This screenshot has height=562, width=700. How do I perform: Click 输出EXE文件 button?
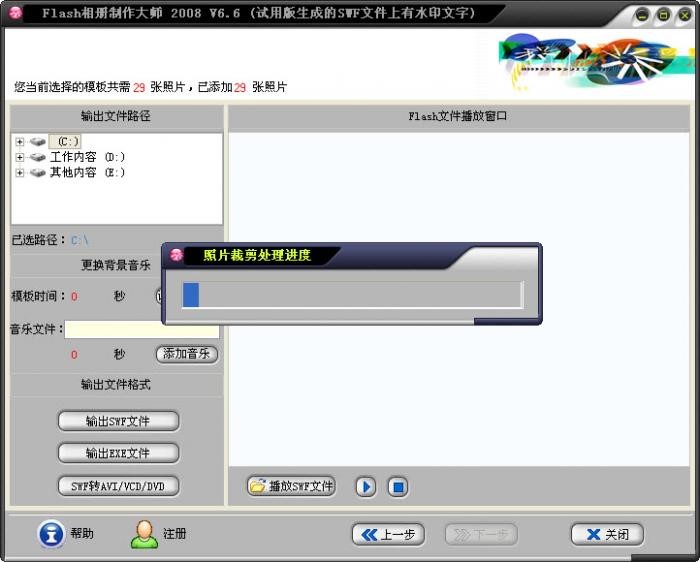(x=118, y=453)
